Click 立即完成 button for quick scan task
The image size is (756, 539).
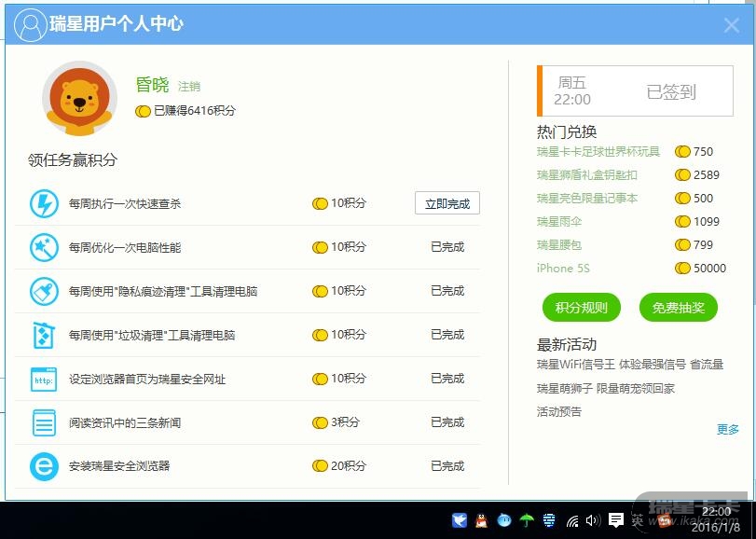click(x=447, y=203)
